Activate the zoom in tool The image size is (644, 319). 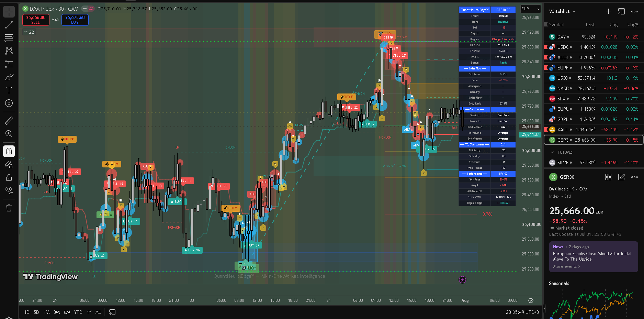[9, 133]
